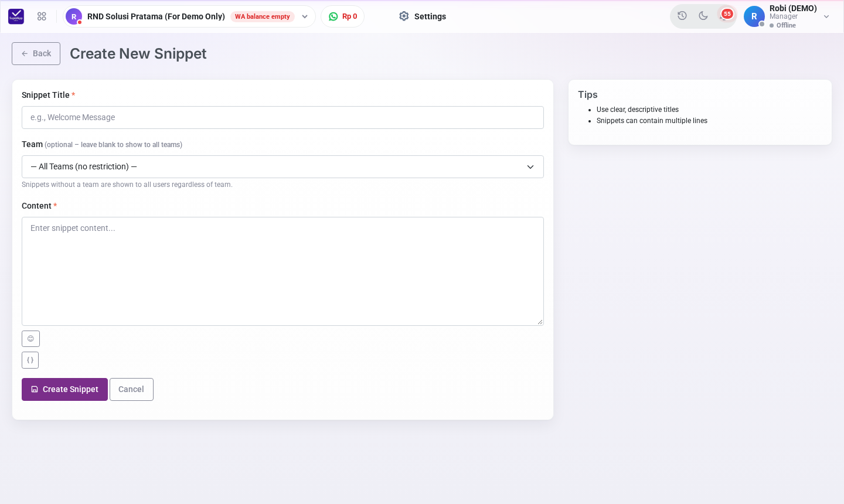Open the apps grid menu icon
844x504 pixels.
pyautogui.click(x=42, y=16)
